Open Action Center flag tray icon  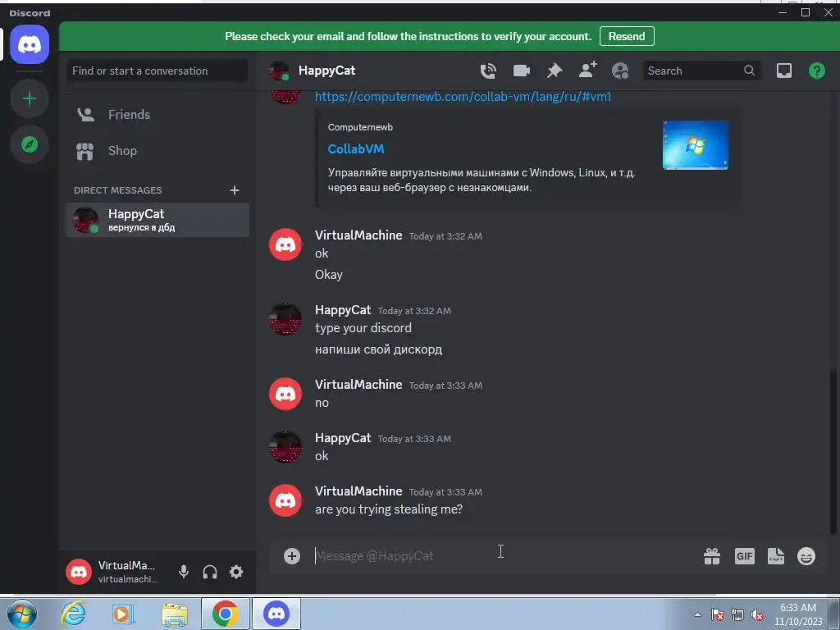point(718,615)
